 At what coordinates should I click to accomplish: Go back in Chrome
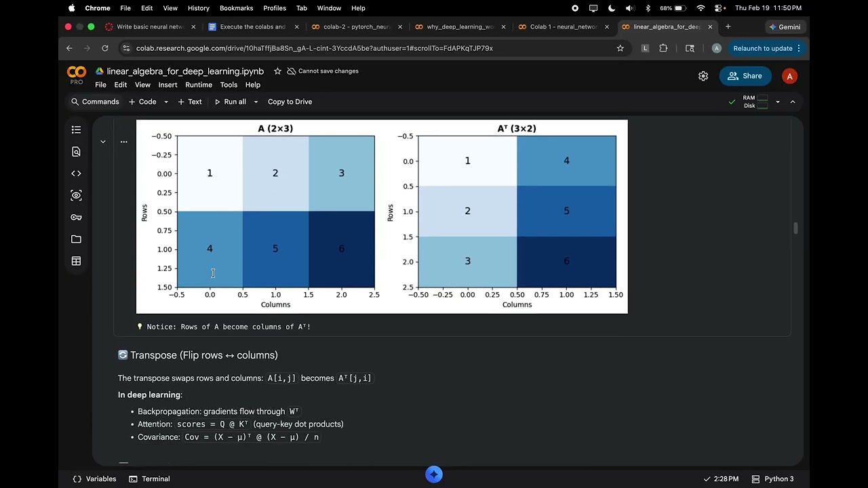pos(69,48)
